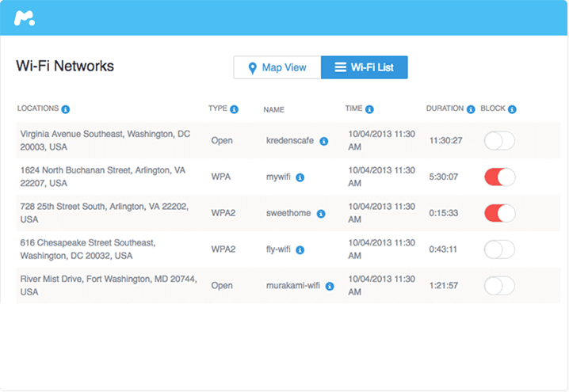
Task: Click time value in murakami-wifi row
Action: (x=381, y=285)
